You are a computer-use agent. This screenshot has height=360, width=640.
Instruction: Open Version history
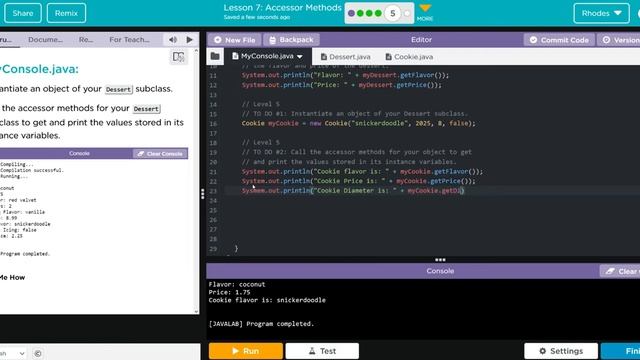[620, 40]
